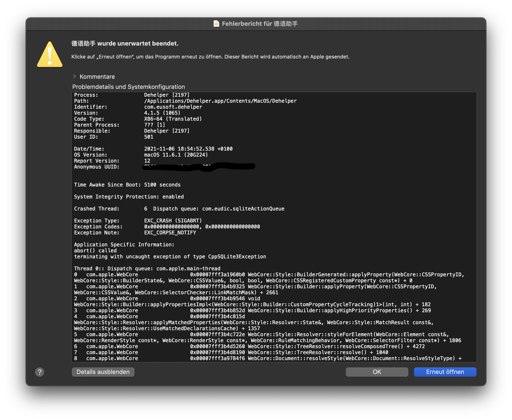Click System Integrity Protection: enabled line
This screenshot has width=512, height=420.
coord(129,197)
